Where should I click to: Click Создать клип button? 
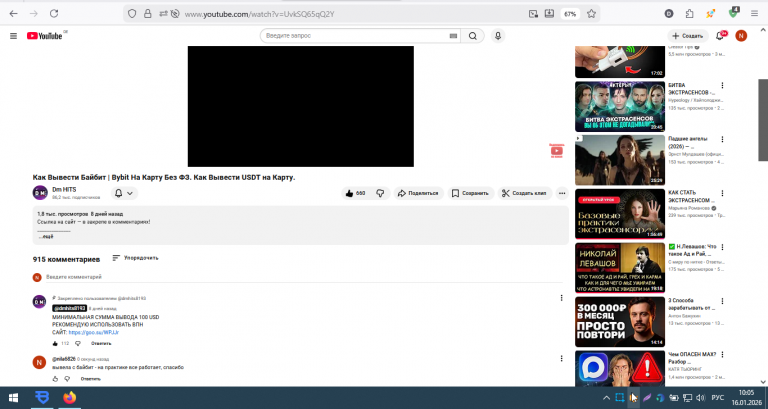[x=525, y=193]
